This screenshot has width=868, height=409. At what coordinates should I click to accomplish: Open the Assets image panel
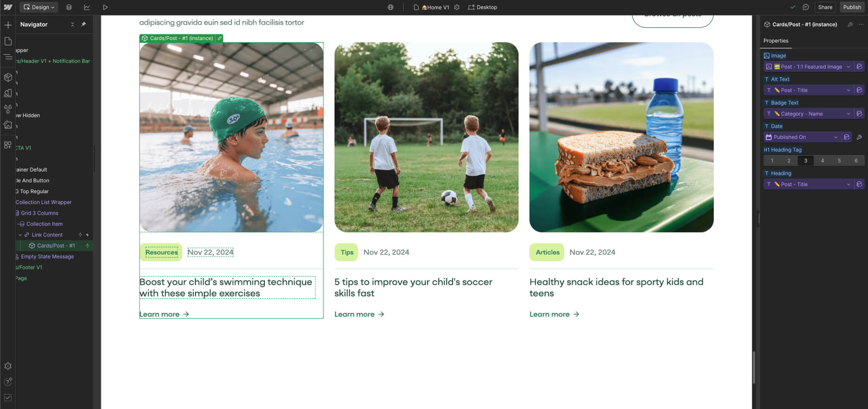click(x=8, y=125)
